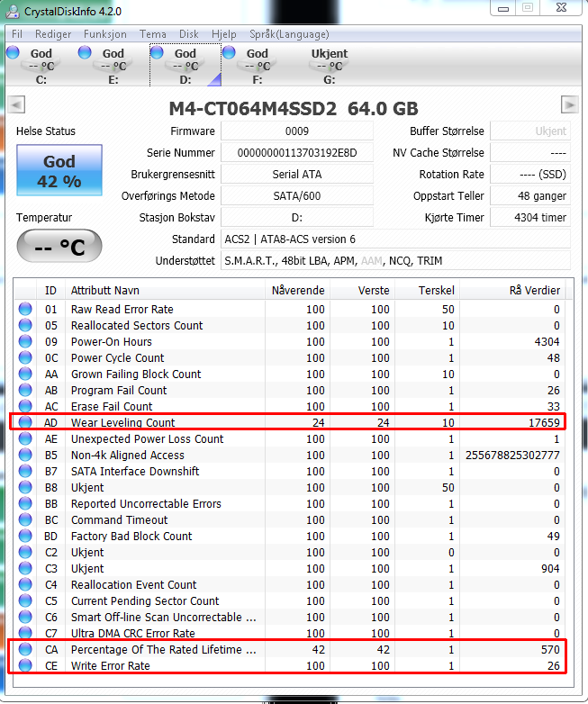Screen dimensions: 588x704
Task: Click status icon of Command Timeout
Action: [25, 519]
